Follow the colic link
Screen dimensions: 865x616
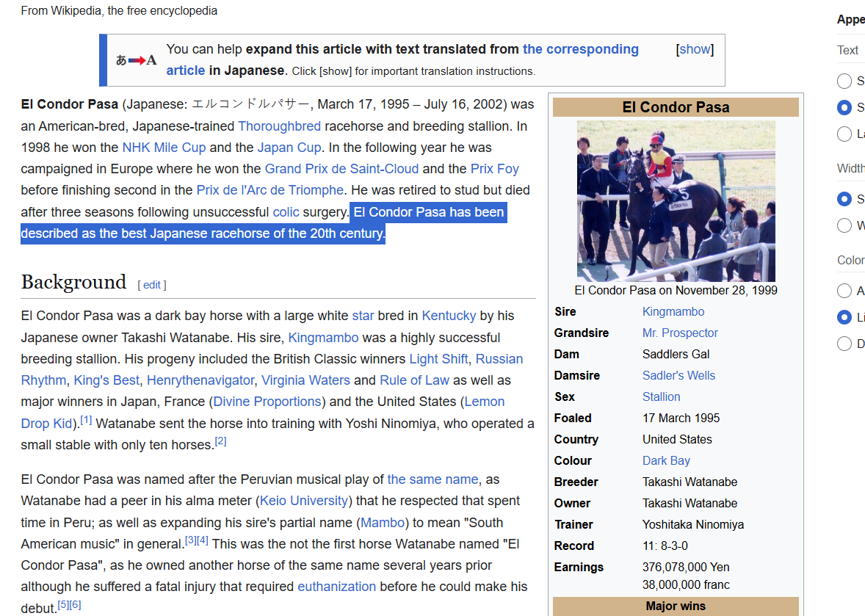286,212
